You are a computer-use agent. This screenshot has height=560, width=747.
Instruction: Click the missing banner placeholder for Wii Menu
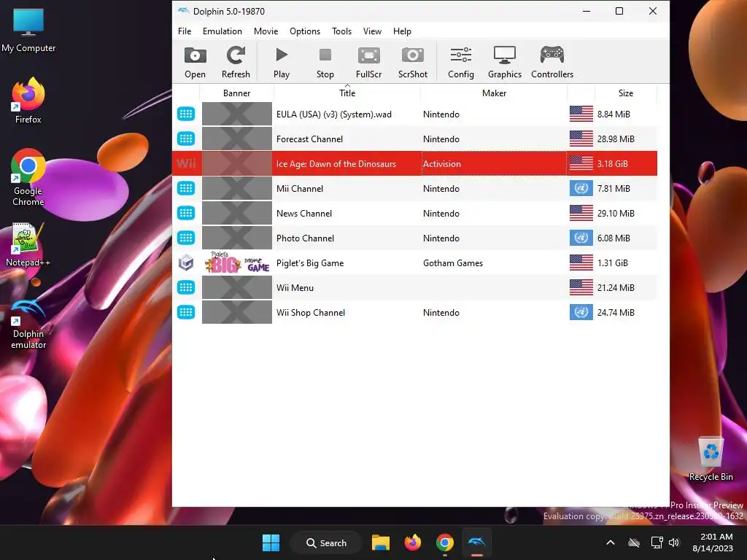[237, 287]
